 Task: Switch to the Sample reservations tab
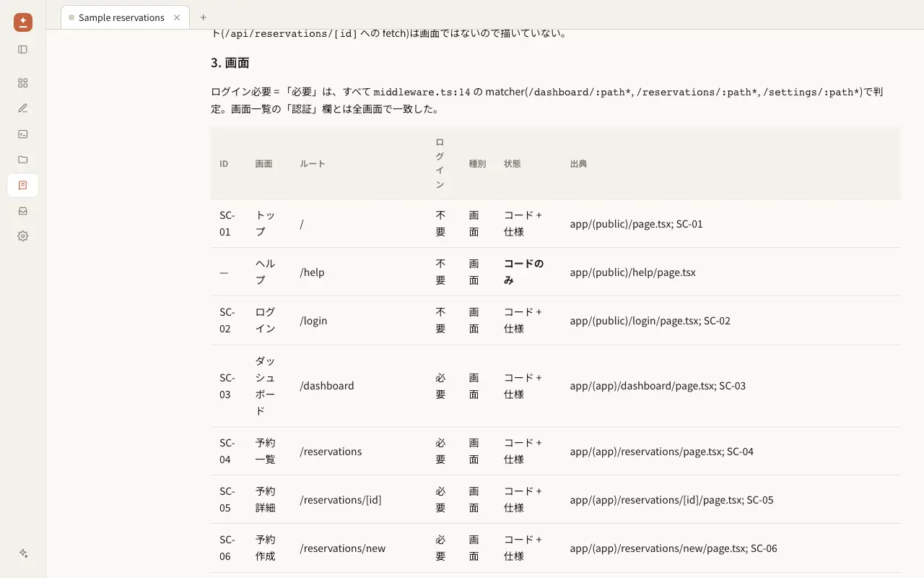point(125,17)
